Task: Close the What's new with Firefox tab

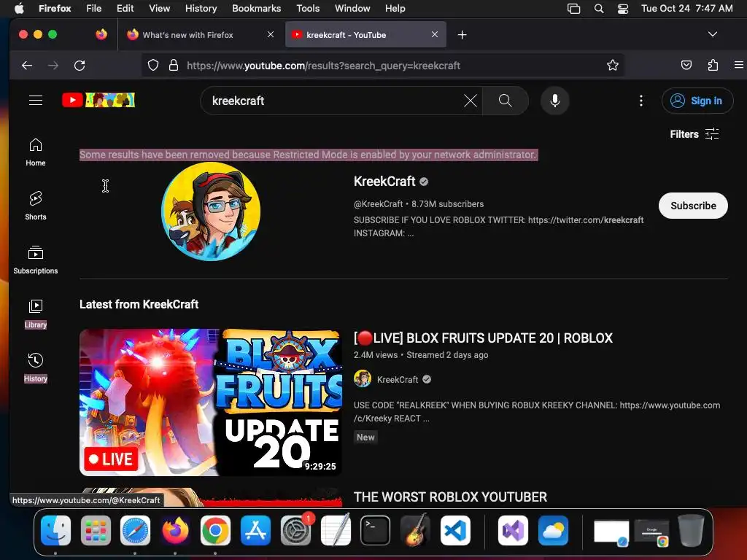Action: (x=271, y=34)
